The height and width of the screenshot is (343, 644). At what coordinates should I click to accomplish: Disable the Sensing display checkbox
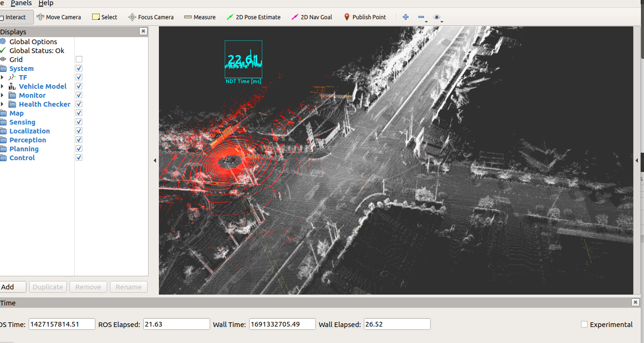coord(79,122)
